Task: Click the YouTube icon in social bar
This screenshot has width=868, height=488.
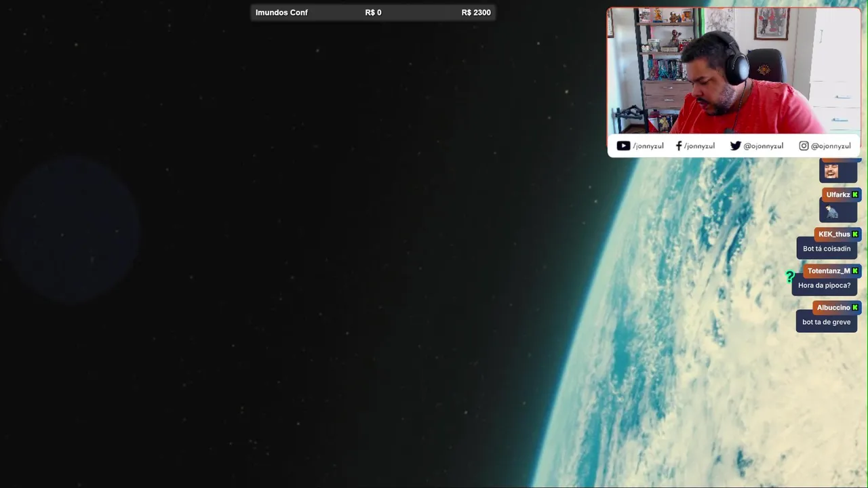Action: pyautogui.click(x=623, y=146)
